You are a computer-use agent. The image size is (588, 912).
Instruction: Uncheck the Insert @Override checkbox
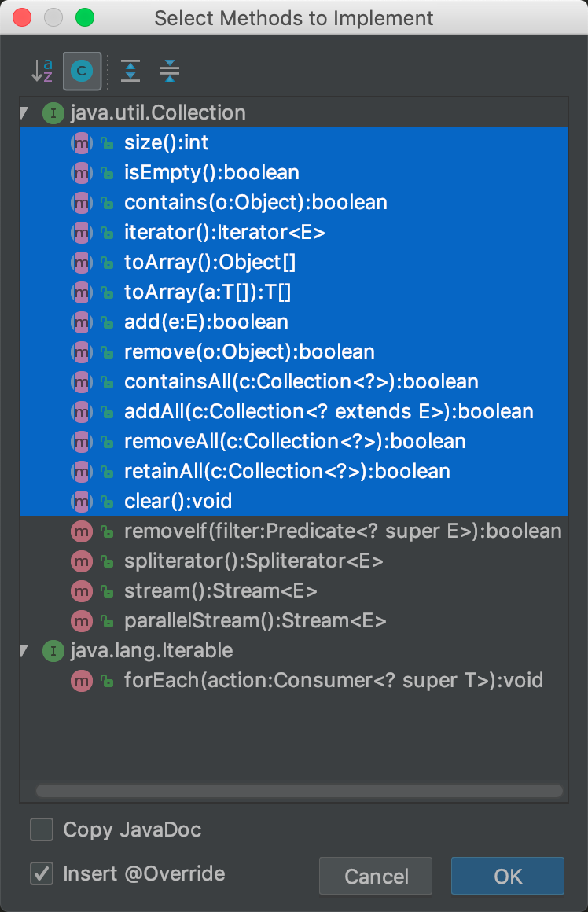42,873
